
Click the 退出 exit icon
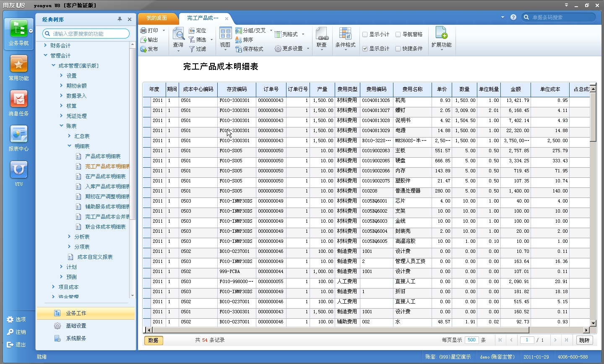[x=10, y=345]
